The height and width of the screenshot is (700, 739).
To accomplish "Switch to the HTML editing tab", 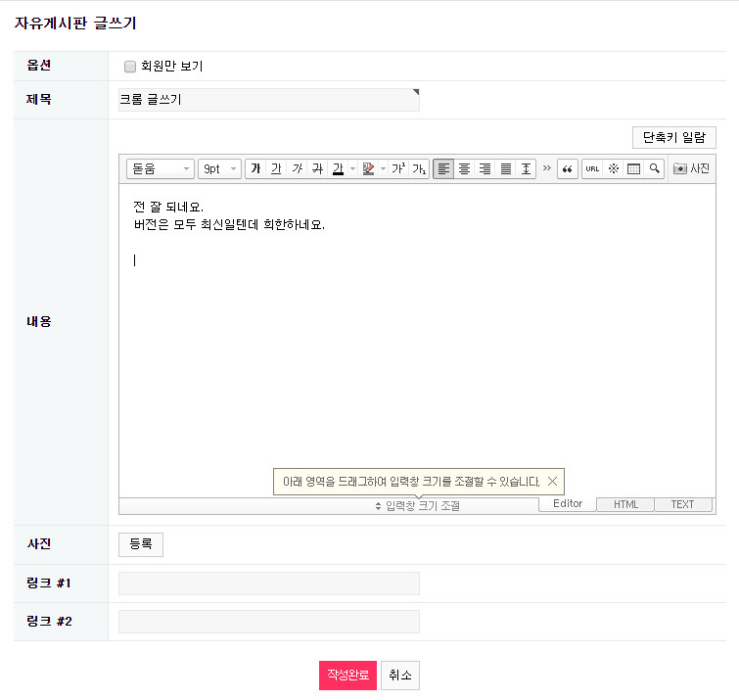I will 625,505.
